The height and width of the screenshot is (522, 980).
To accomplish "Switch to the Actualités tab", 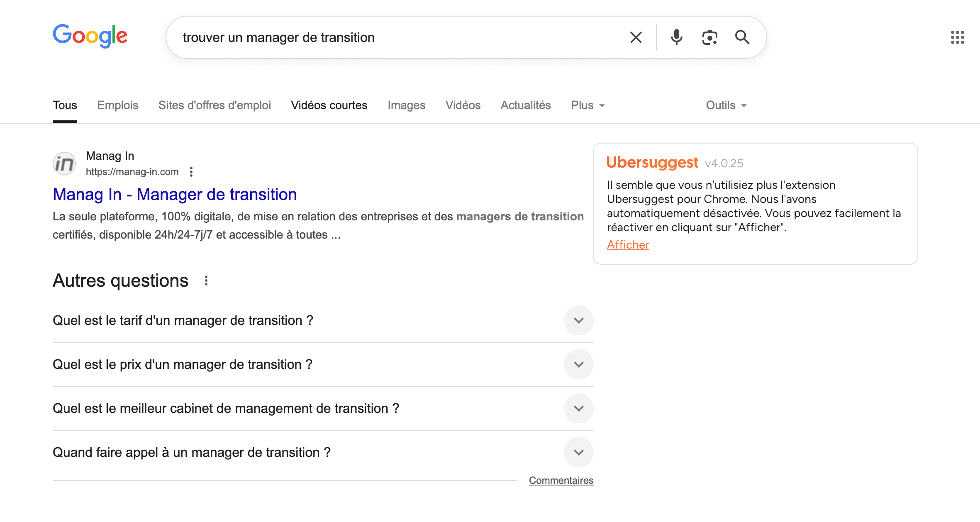I will point(525,105).
